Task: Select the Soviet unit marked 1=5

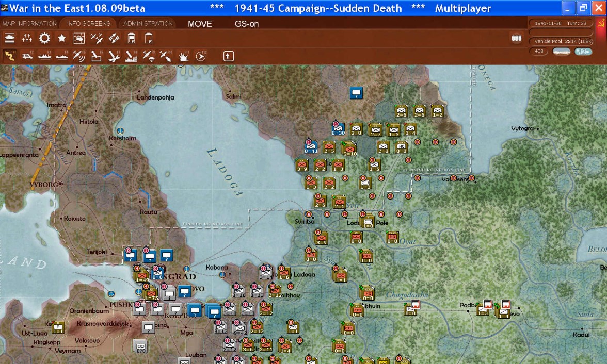Action: point(374,164)
